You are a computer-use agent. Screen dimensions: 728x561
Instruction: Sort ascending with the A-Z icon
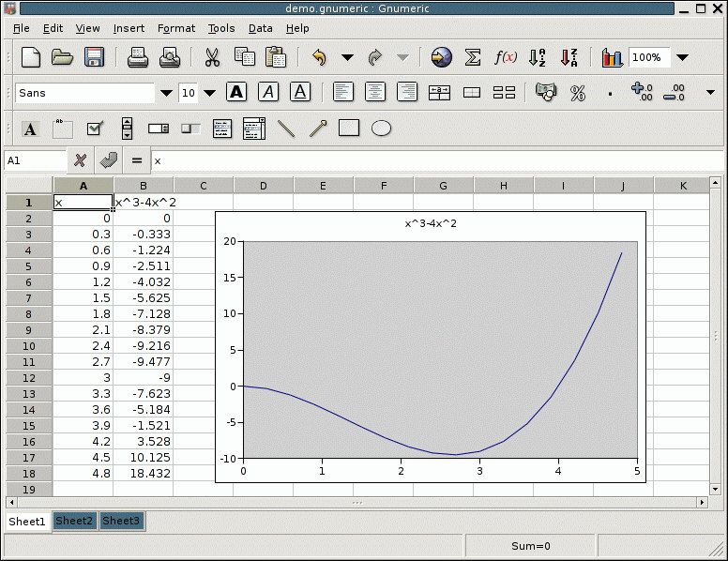538,58
